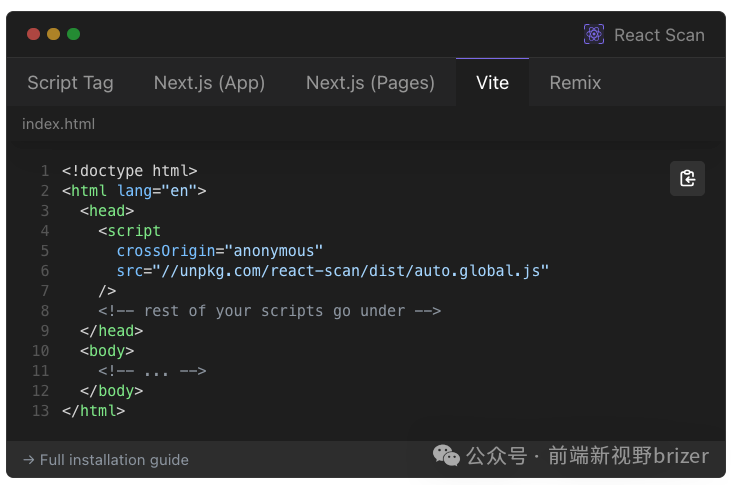The width and height of the screenshot is (731, 485).
Task: Click the green maximize window dot
Action: click(x=73, y=34)
